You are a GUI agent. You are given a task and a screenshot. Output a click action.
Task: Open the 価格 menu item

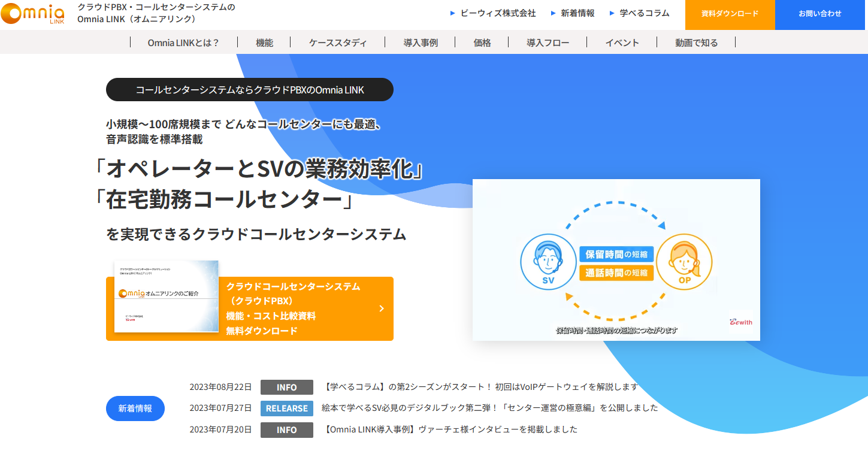click(482, 43)
